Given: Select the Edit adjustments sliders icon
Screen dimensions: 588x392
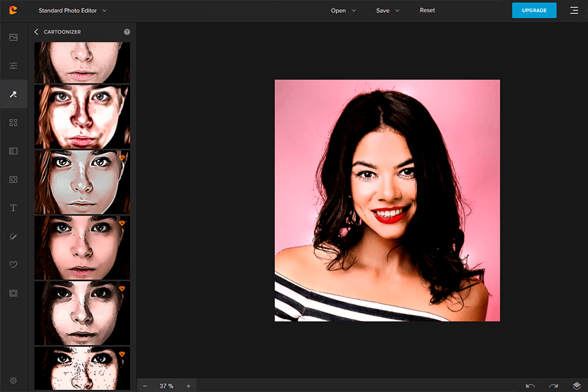Looking at the screenshot, I should [x=13, y=66].
